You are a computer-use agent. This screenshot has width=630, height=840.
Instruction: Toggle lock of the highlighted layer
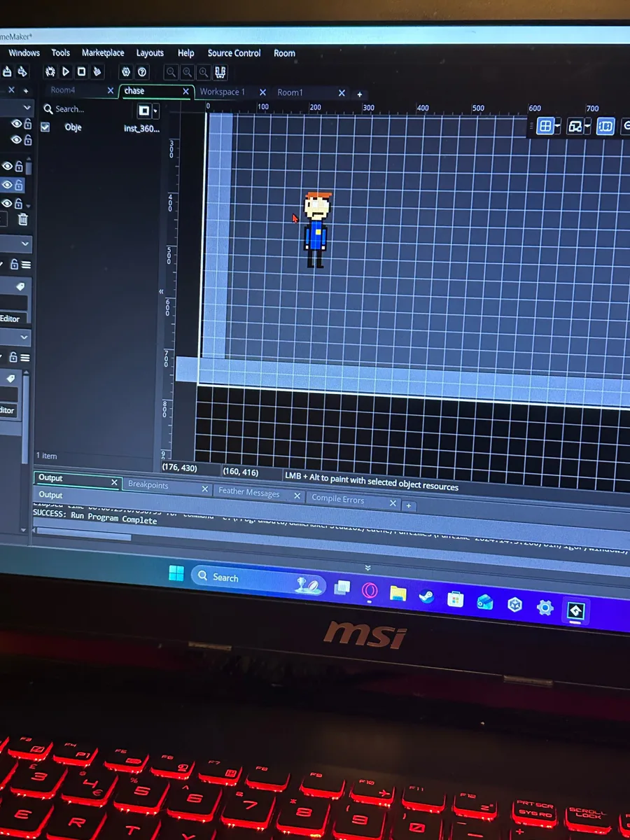(19, 185)
